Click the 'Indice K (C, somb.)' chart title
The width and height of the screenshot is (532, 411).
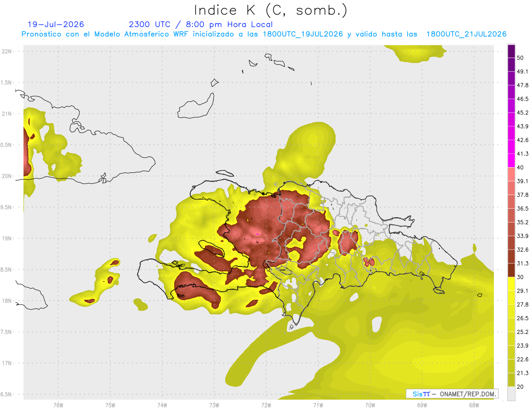click(x=271, y=10)
